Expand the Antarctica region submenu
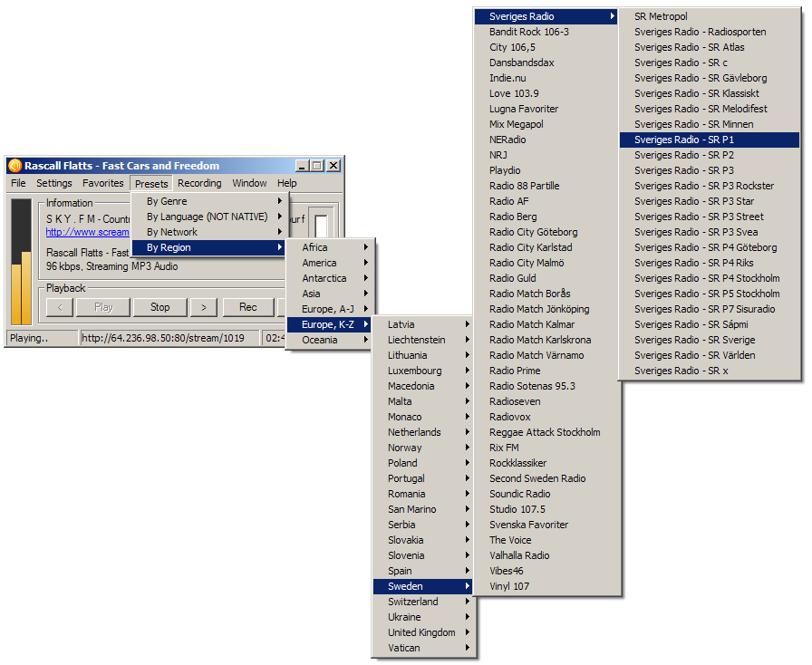This screenshot has height=665, width=812. (330, 279)
